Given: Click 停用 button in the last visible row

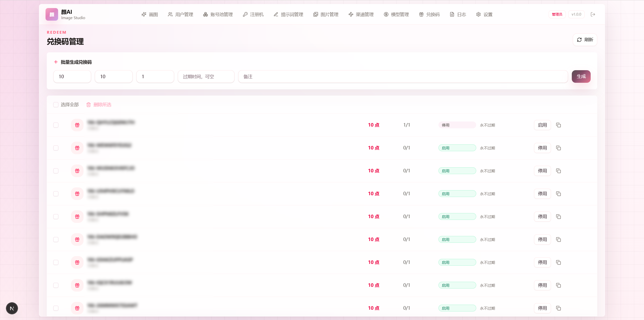Looking at the screenshot, I should point(542,308).
